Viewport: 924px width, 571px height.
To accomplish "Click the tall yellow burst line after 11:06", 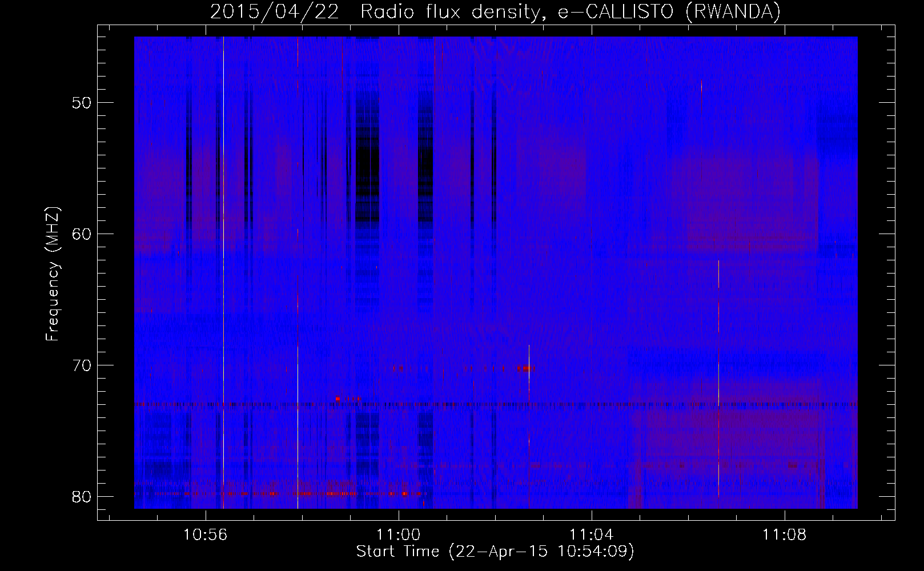I will coord(718,380).
